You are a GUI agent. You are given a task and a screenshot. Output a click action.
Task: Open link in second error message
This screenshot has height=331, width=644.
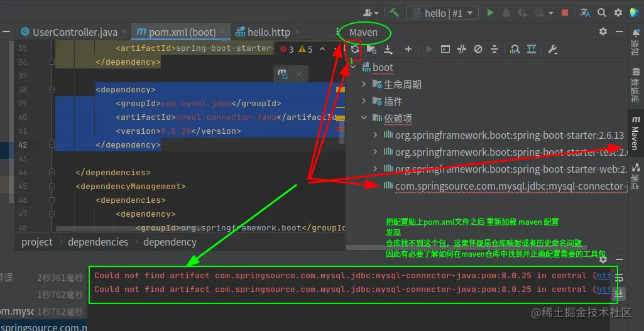point(603,290)
